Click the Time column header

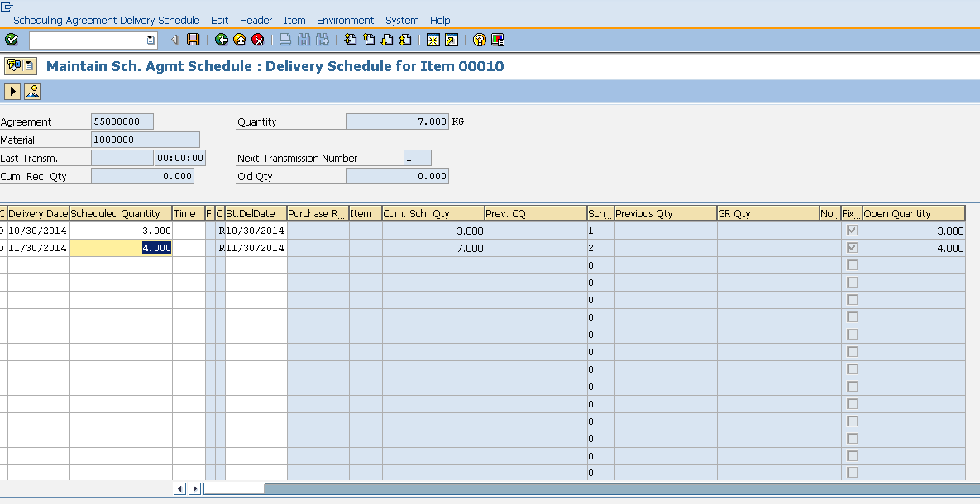188,214
